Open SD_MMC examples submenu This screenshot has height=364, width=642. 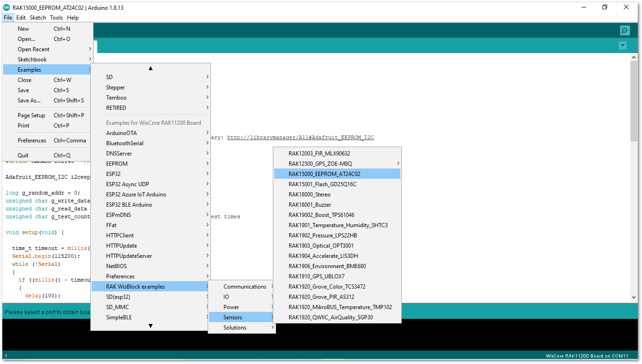[151, 307]
